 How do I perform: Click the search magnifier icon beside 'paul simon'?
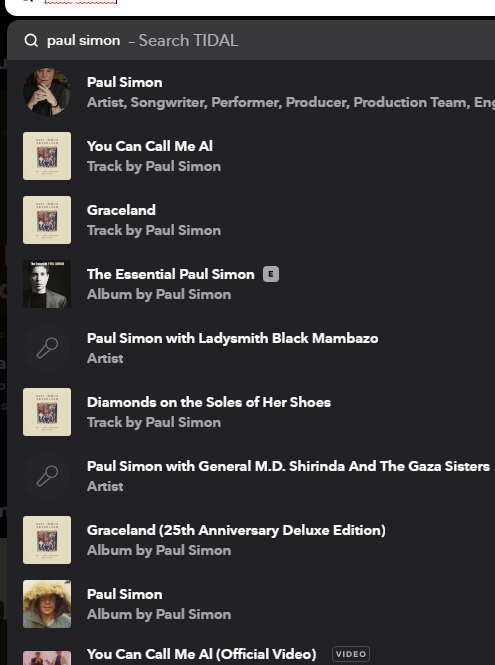point(31,41)
